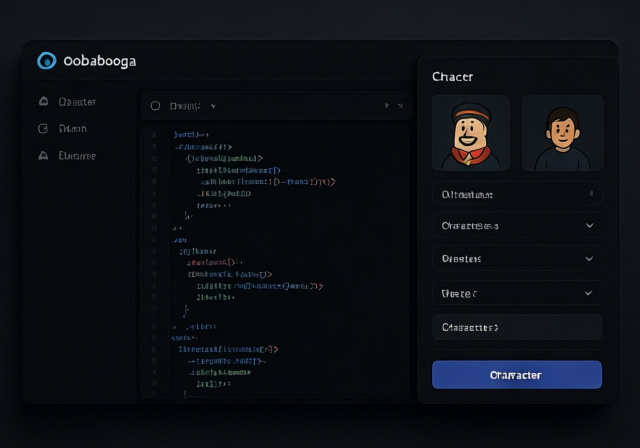Expand the third chevron dropdown in character panel
The image size is (640, 448).
click(x=517, y=293)
